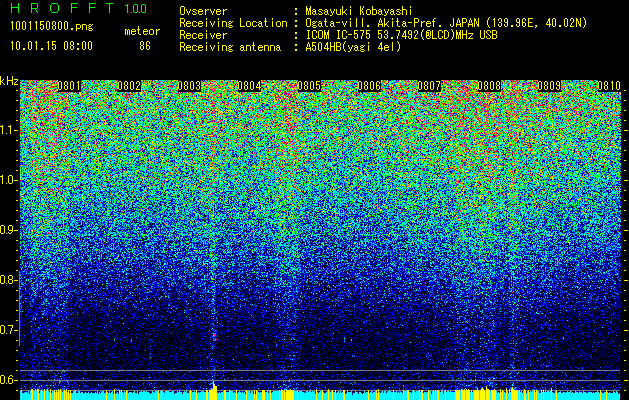Click the date stamp 10.01.15 08:00

pyautogui.click(x=51, y=46)
